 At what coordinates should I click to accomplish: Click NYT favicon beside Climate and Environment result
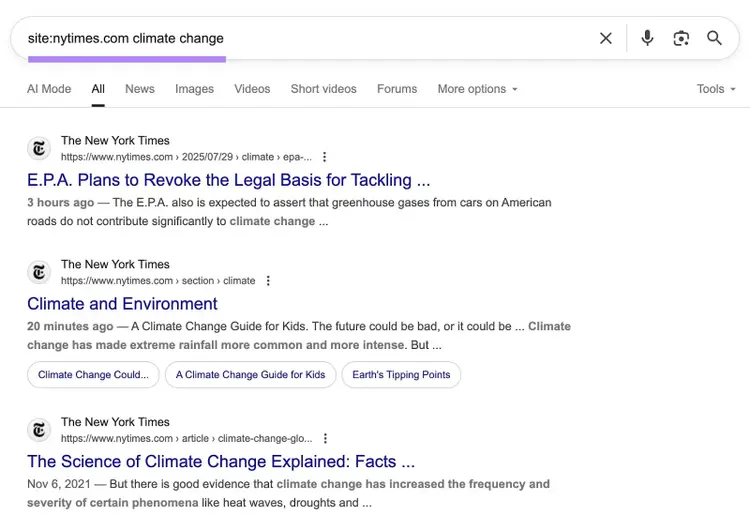tap(39, 272)
